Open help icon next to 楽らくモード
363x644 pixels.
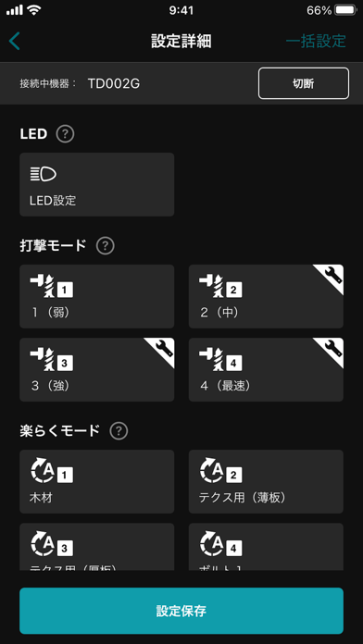(119, 431)
